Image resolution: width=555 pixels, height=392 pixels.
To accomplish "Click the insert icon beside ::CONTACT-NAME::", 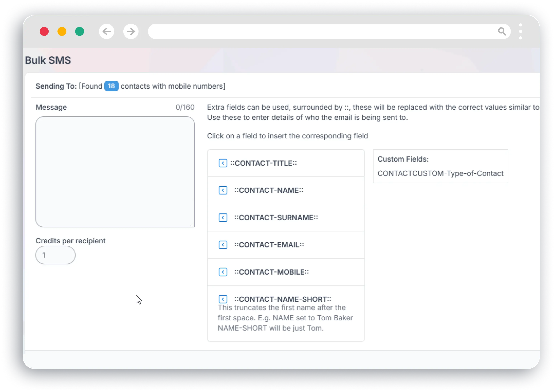I will pyautogui.click(x=223, y=190).
